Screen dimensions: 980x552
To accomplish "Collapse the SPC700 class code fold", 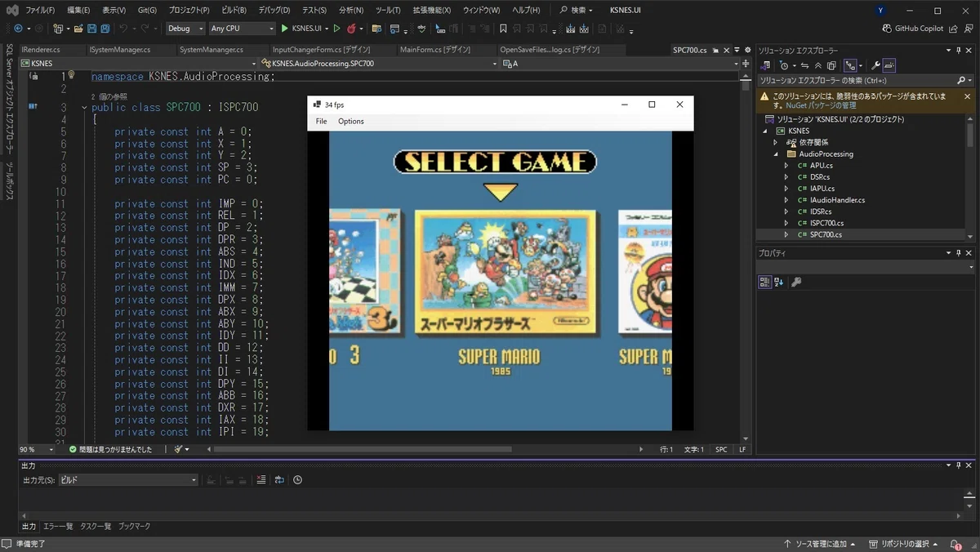I will point(84,108).
